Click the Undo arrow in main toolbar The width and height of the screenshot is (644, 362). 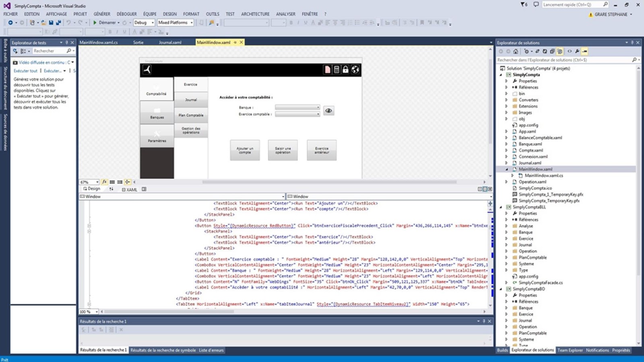(68, 23)
